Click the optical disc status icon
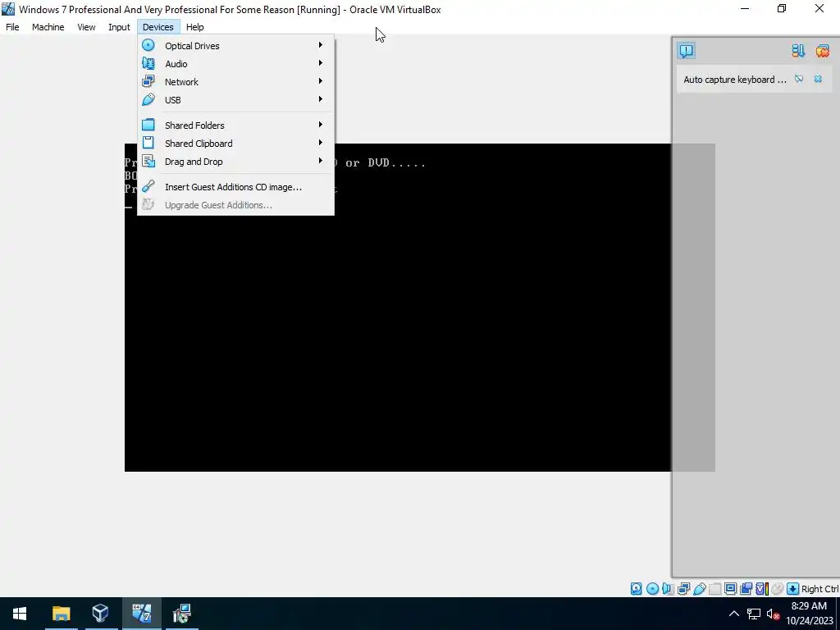The image size is (840, 630). click(x=652, y=589)
